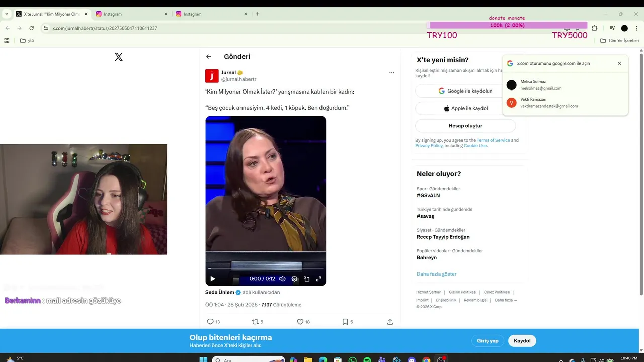Open the Chrome tab search dropdown
The image size is (644, 362).
coord(7,14)
